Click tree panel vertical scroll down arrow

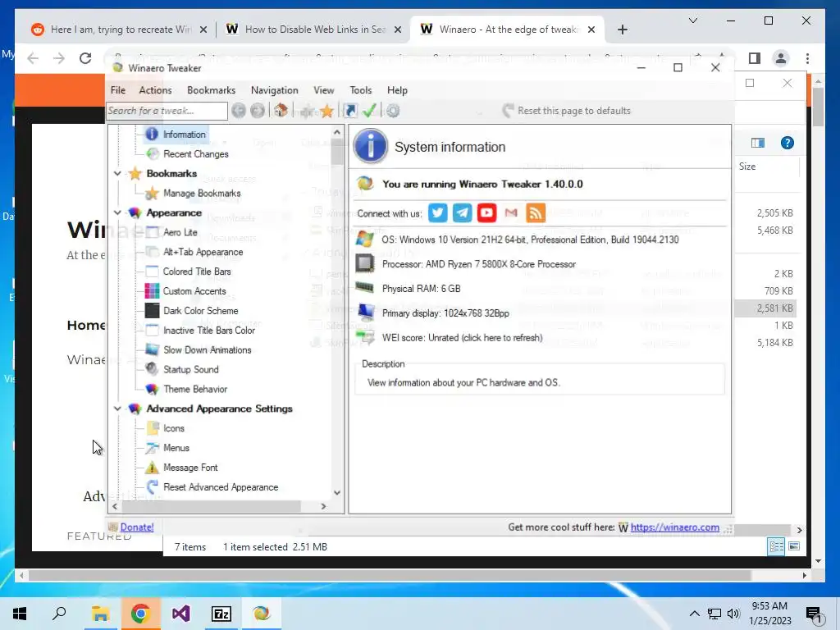(x=337, y=493)
